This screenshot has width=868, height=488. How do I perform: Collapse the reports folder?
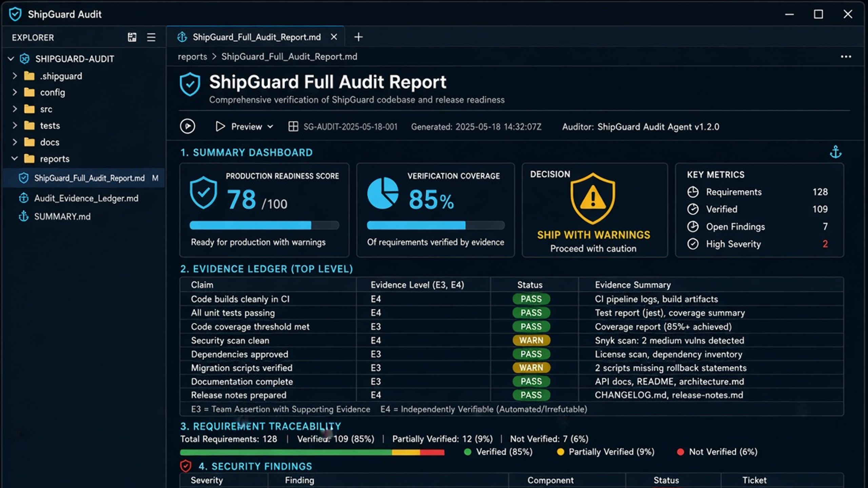(15, 159)
